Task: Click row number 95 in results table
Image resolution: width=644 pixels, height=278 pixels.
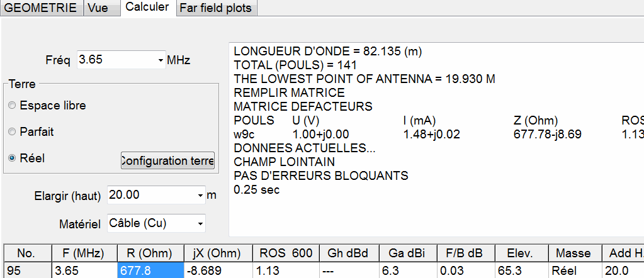Action: (26, 270)
